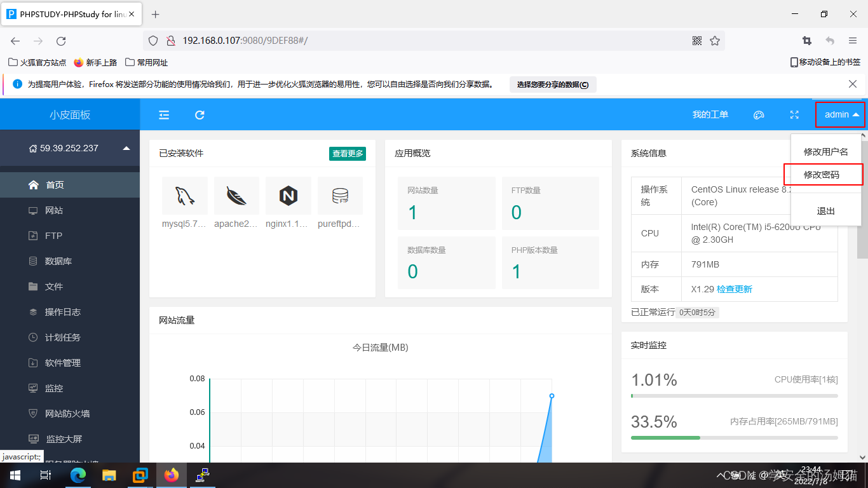Open 软件管理 in the sidebar
The image size is (868, 488).
click(x=70, y=363)
